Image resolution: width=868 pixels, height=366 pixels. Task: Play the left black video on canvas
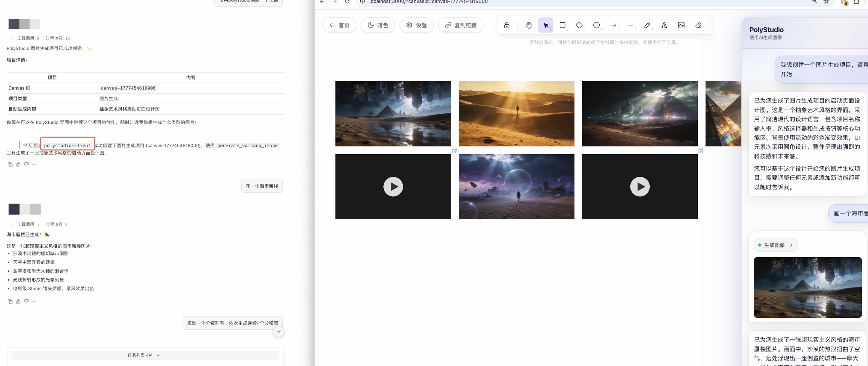pyautogui.click(x=393, y=186)
